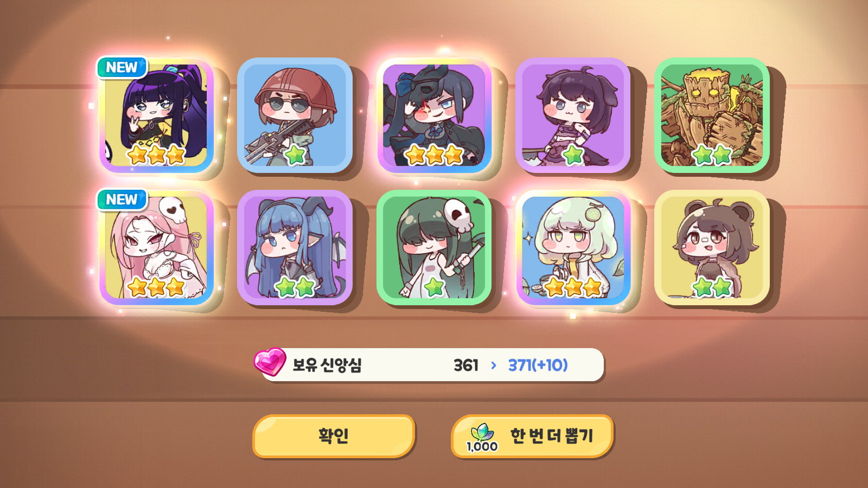This screenshot has height=488, width=868.
Task: Click the NEW badge on the pink-haired card
Action: tap(122, 200)
